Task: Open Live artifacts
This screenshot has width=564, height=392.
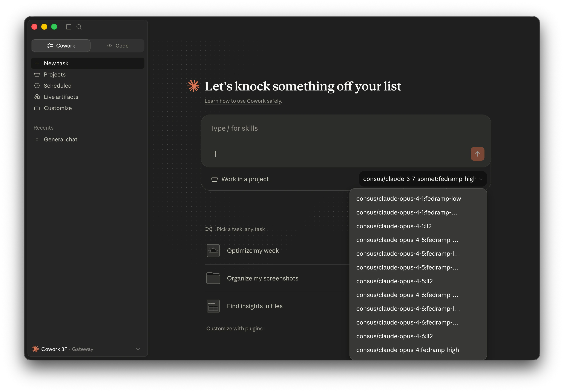Action: pos(88,97)
